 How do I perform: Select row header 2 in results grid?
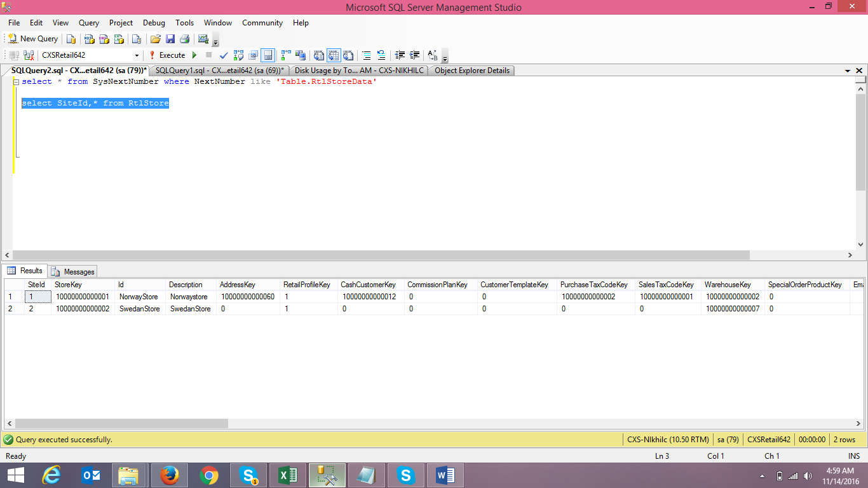click(x=14, y=309)
